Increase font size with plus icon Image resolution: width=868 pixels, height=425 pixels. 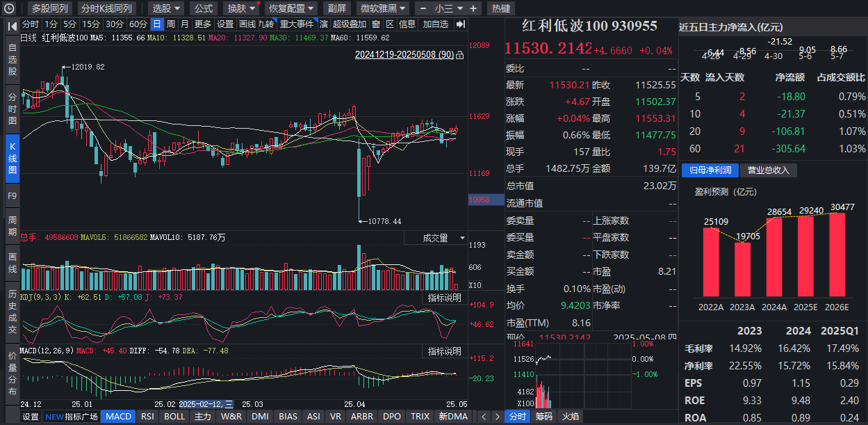click(473, 8)
